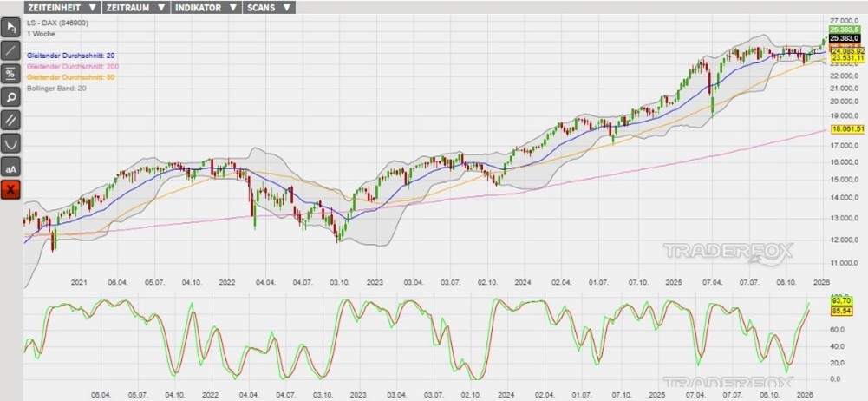Open the aA text annotation tool
Screen dimensions: 868x401
pyautogui.click(x=11, y=167)
